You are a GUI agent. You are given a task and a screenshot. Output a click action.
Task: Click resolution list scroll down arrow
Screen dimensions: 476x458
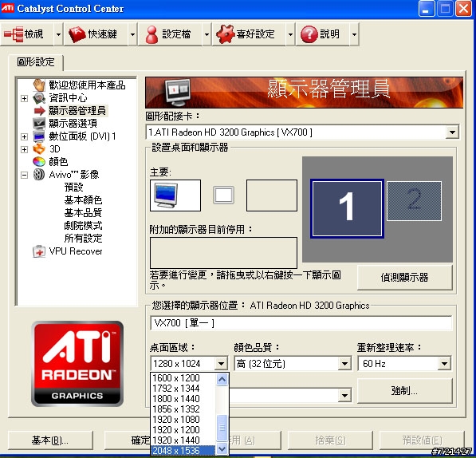222,449
